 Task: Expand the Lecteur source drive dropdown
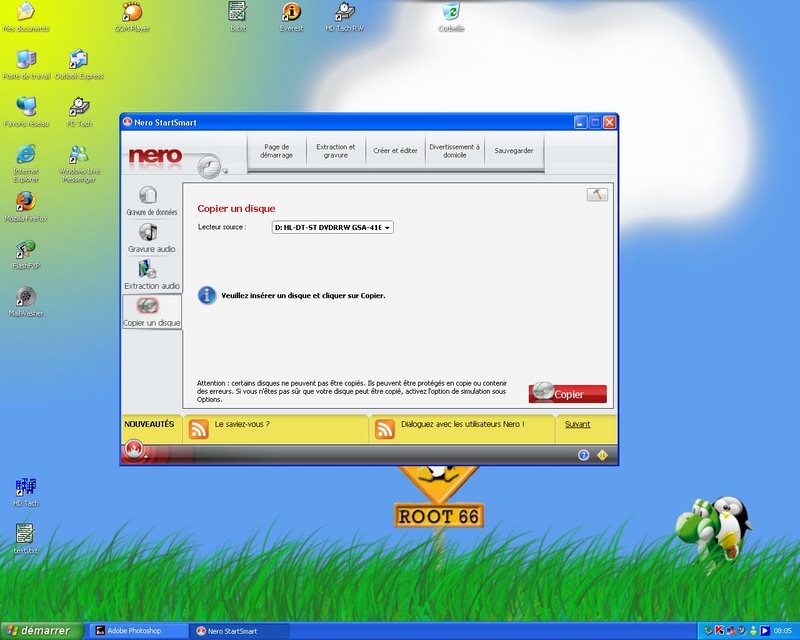point(333,228)
